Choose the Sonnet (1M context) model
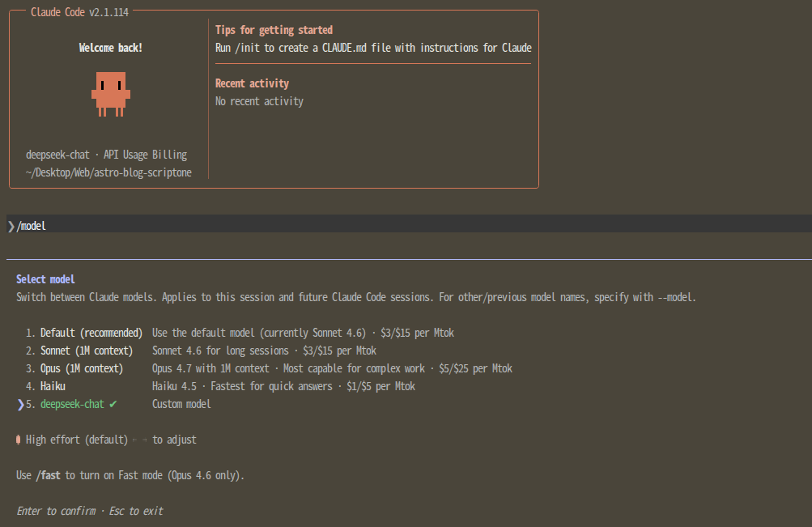 click(87, 351)
